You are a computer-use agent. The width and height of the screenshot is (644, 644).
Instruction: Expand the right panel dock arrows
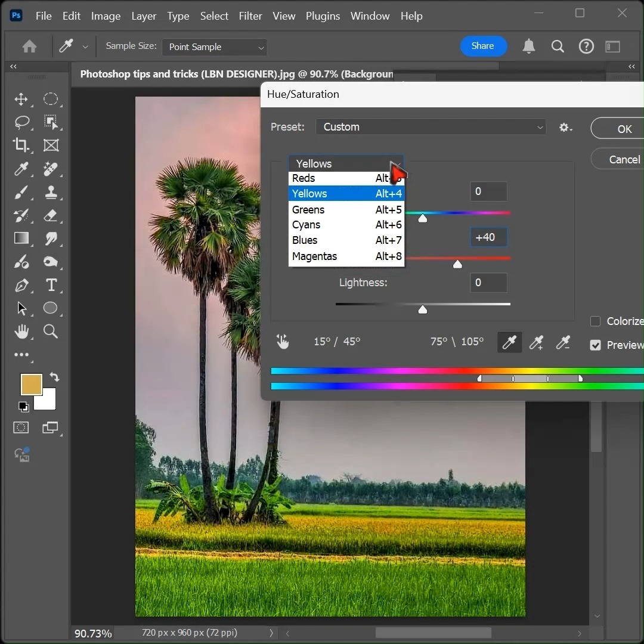(631, 66)
